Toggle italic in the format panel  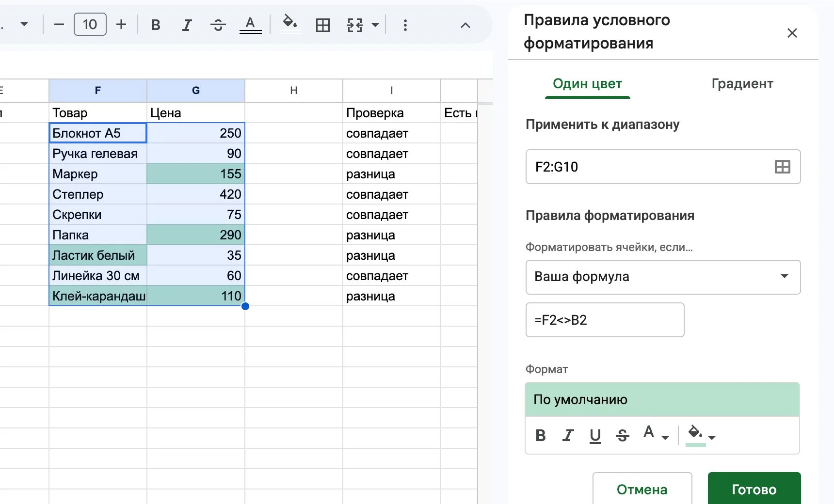pyautogui.click(x=568, y=435)
